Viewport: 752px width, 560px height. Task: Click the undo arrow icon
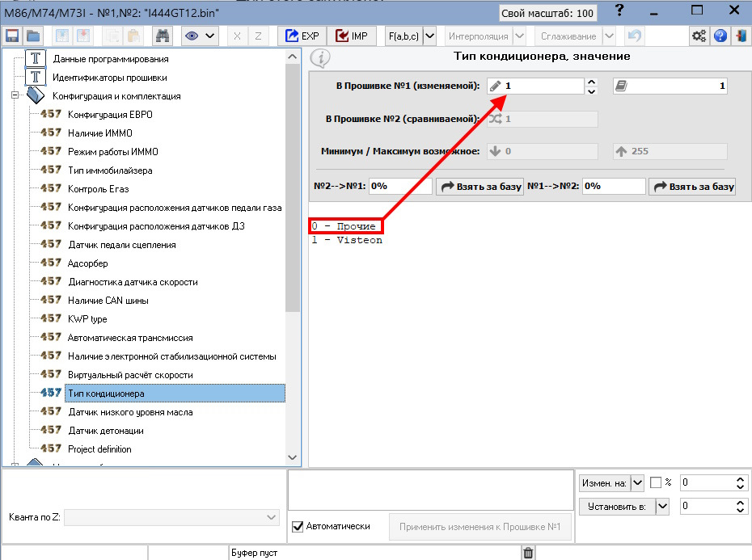pos(635,36)
